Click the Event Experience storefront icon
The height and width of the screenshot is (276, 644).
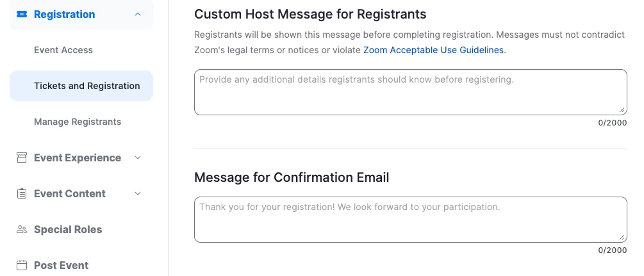click(22, 158)
